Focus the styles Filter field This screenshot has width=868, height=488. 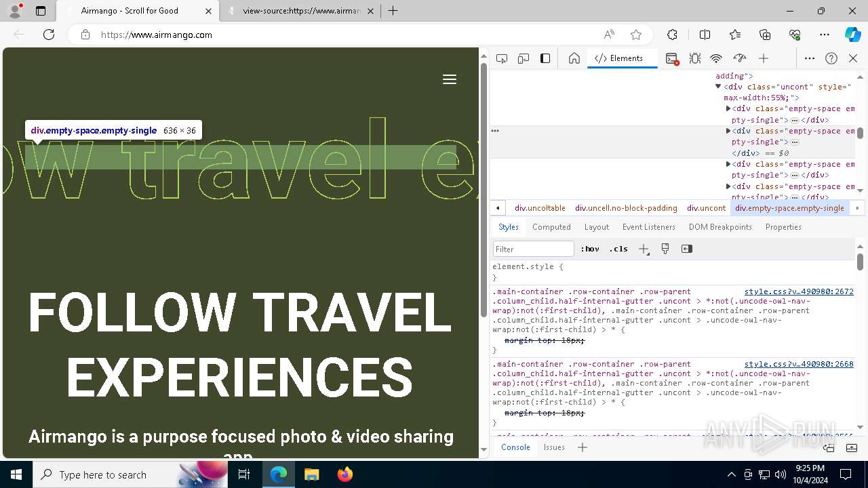534,249
